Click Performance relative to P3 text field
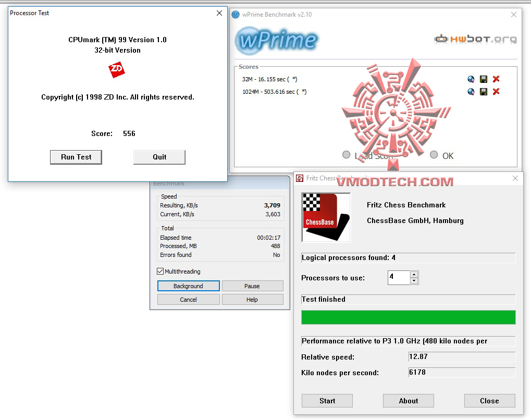Screen dimensions: 531x420 [409, 341]
